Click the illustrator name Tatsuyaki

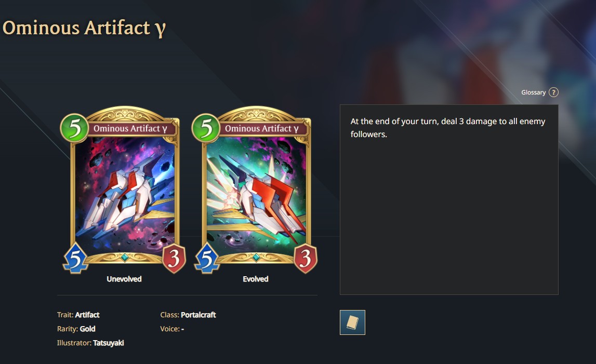[108, 343]
